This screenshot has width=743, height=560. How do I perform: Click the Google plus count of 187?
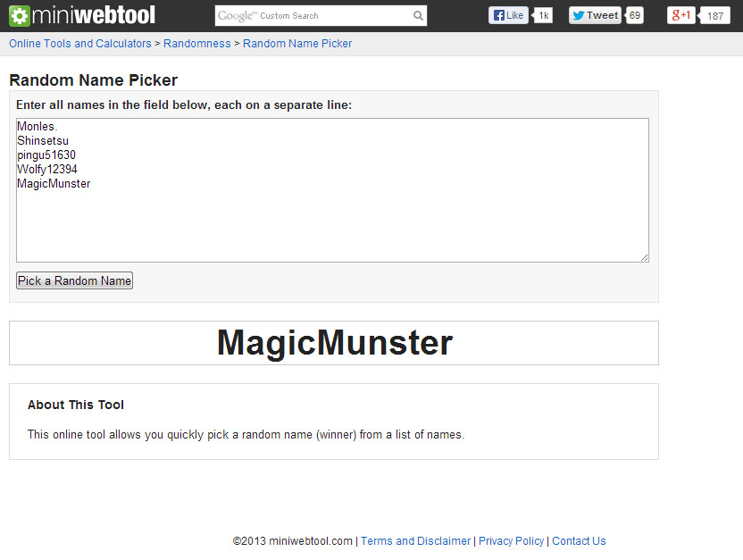(x=714, y=15)
